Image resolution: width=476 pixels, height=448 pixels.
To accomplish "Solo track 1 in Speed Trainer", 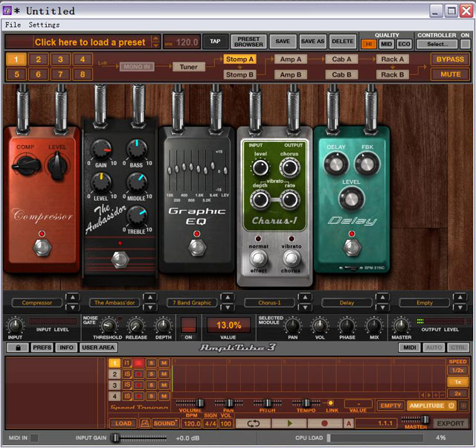I will [151, 363].
